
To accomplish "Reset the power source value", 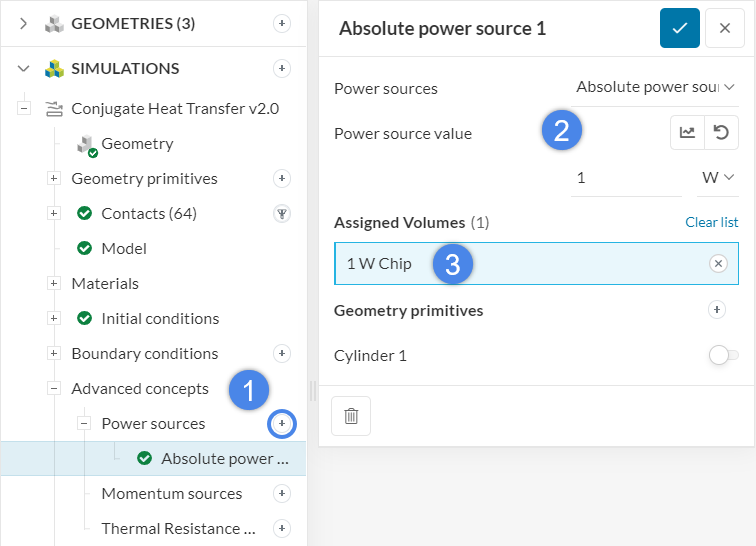I will pos(721,132).
